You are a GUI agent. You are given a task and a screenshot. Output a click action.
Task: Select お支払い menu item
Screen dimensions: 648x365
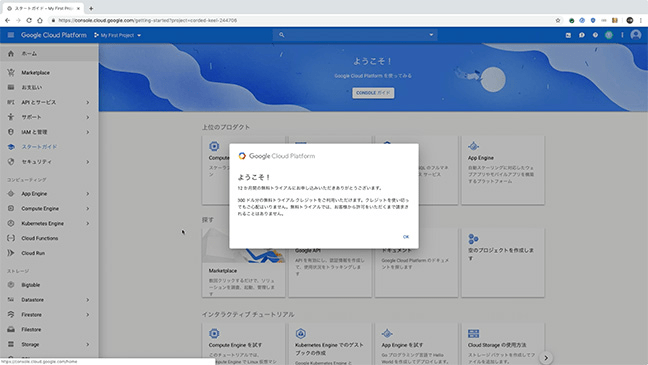point(49,87)
